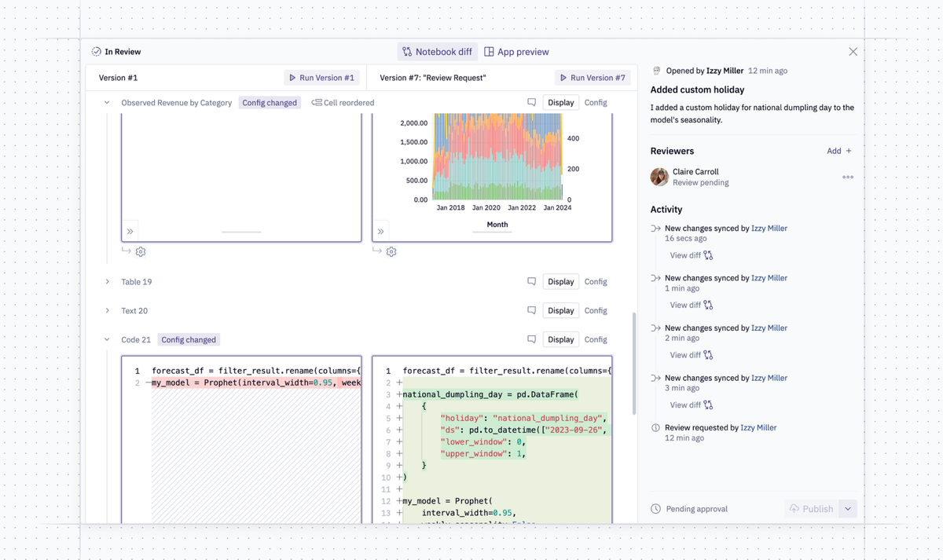Click the vertical scrollbar of diff panel
The image size is (943, 560).
pyautogui.click(x=633, y=363)
